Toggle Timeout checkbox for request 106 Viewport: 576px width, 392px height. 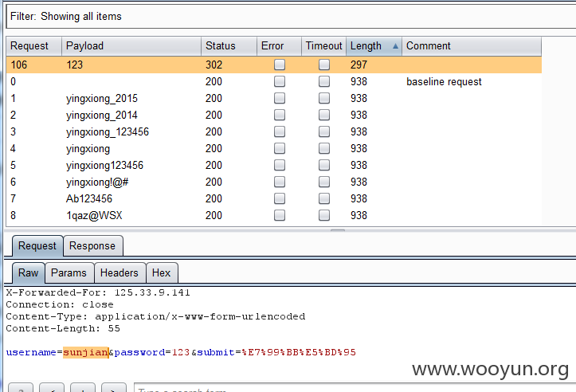tap(324, 65)
